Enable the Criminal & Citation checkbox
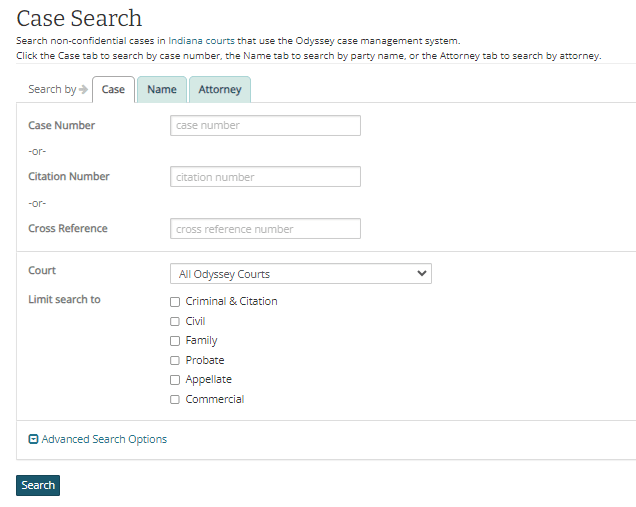 click(175, 301)
